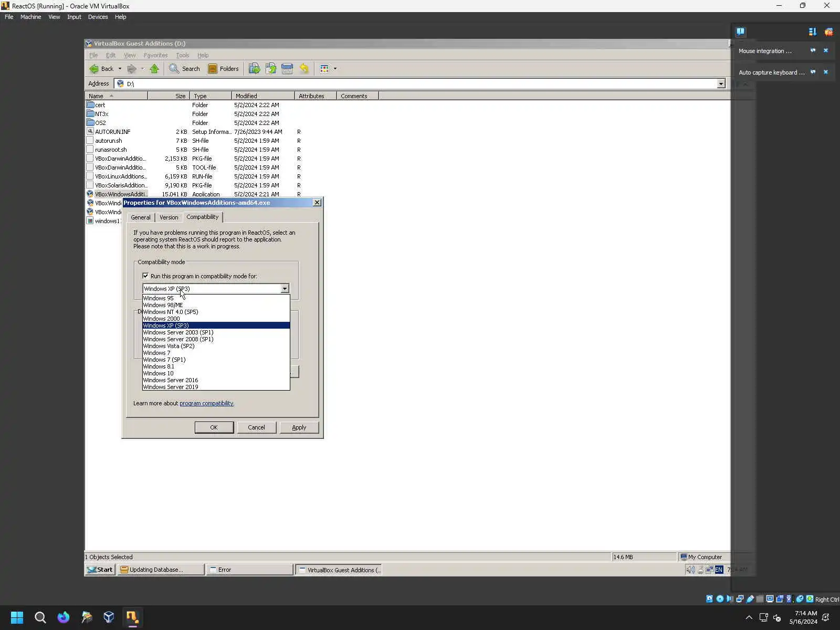Select the NT3x folder icon
The width and height of the screenshot is (840, 630).
(90, 114)
